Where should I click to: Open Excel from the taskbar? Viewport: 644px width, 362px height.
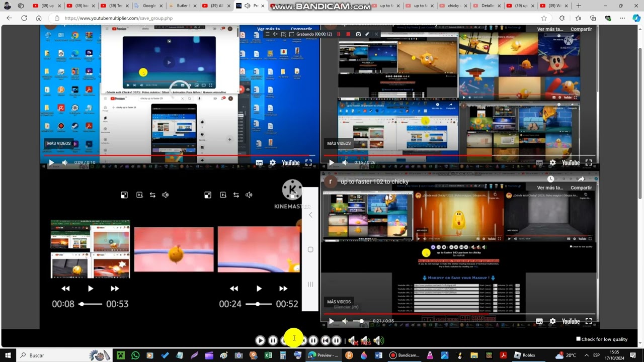[269, 355]
